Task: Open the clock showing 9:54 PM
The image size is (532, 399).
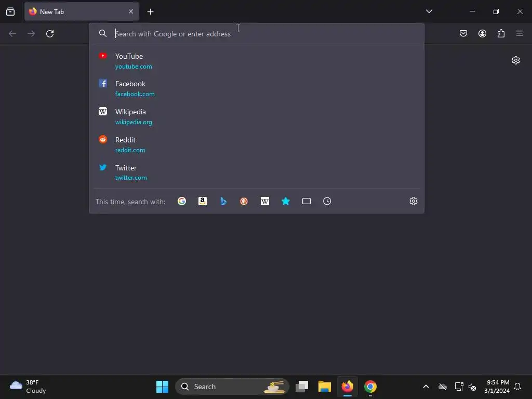Action: coord(497,387)
